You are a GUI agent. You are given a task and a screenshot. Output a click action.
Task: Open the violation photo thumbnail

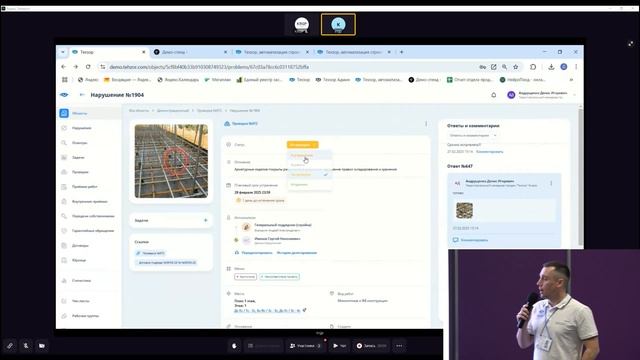coord(171,161)
